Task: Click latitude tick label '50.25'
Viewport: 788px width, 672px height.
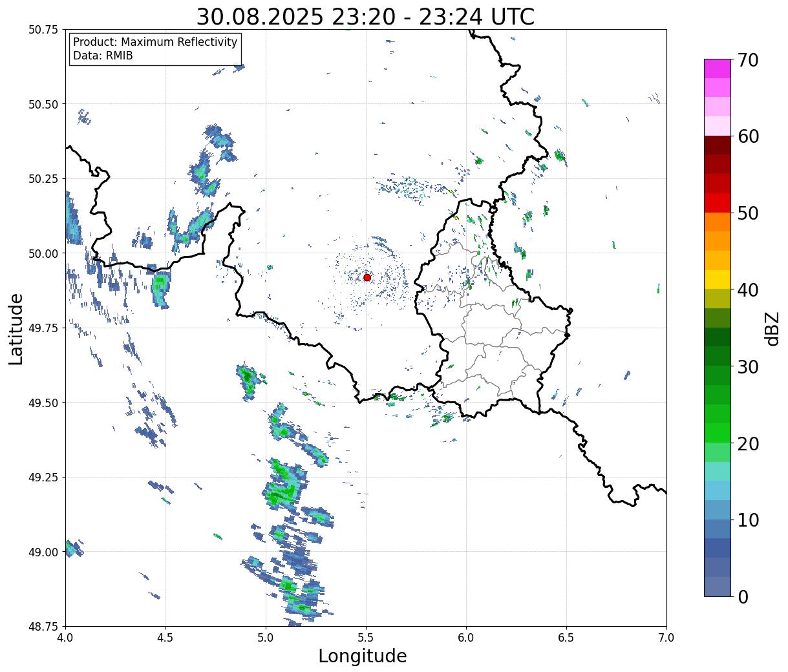Action: [43, 179]
